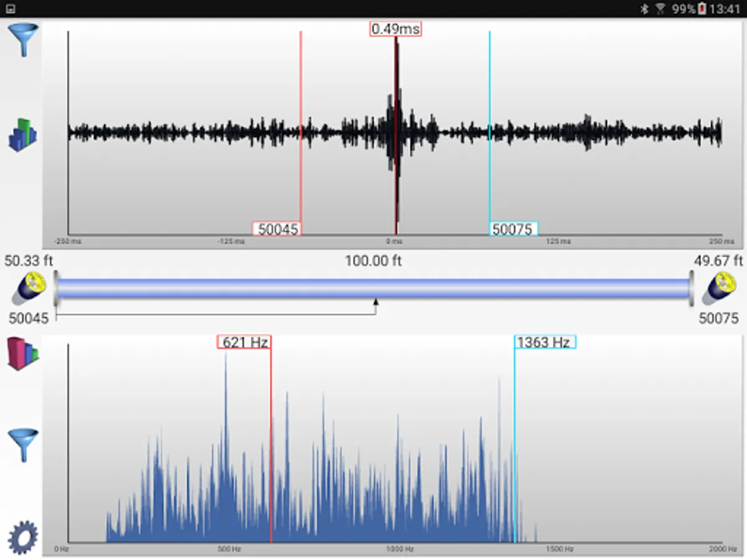Tap the red 3D bar chart icon
This screenshot has width=747, height=560.
tap(23, 353)
